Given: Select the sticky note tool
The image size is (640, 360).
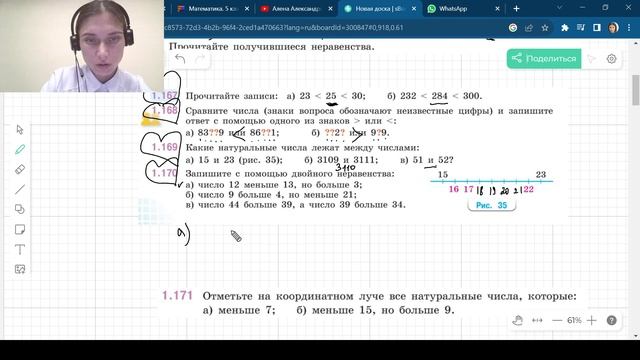Looking at the screenshot, I should [20, 229].
